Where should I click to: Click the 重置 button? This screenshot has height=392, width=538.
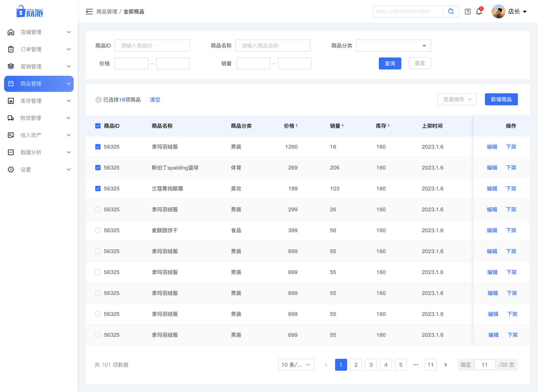(x=420, y=63)
